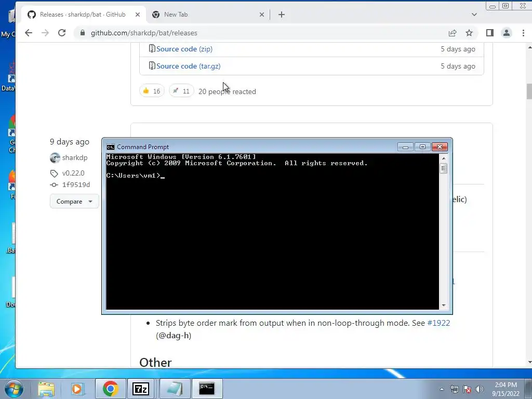Reload the GitHub releases page
Viewport: 532px width, 399px height.
point(62,33)
